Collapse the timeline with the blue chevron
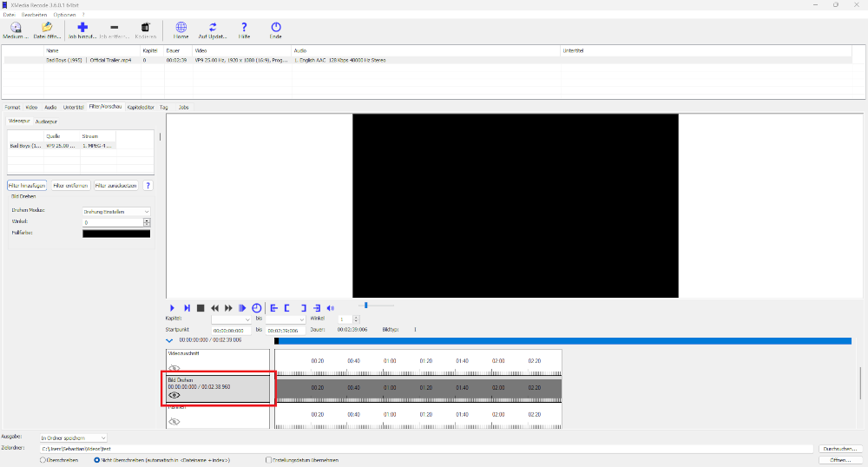This screenshot has width=868, height=467. [x=169, y=341]
